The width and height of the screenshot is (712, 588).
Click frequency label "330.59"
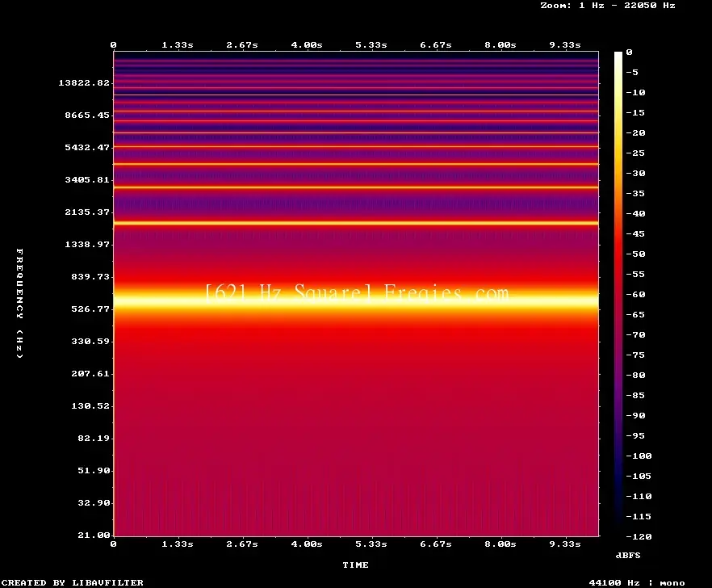(90, 341)
